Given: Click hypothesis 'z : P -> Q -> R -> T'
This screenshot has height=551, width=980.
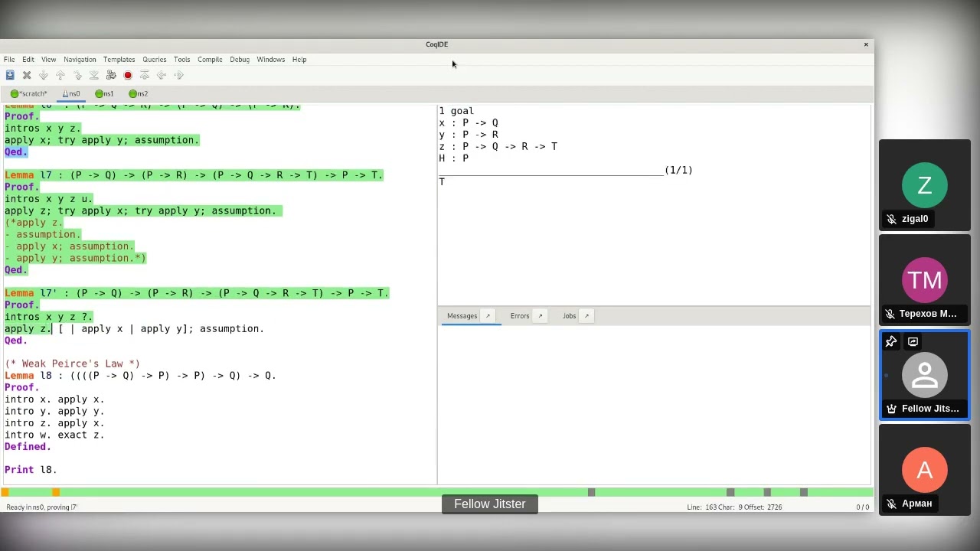Looking at the screenshot, I should pos(498,147).
